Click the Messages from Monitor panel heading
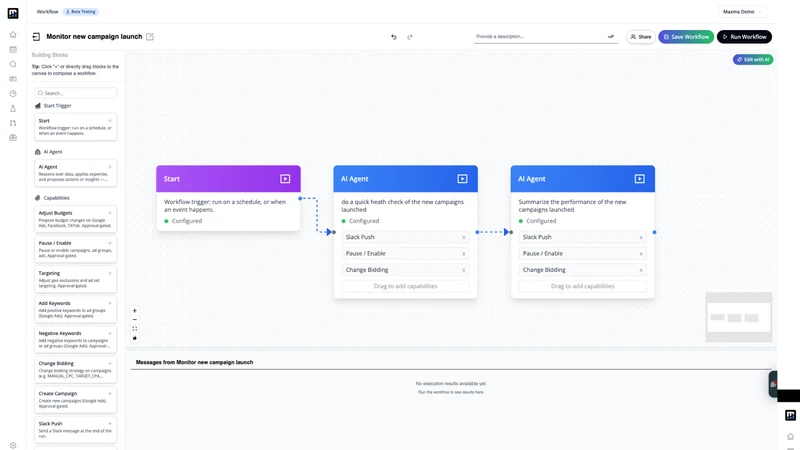The image size is (800, 450). 194,362
